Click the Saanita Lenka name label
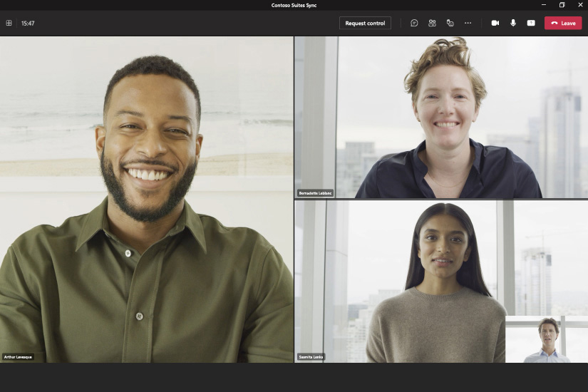 coord(310,356)
